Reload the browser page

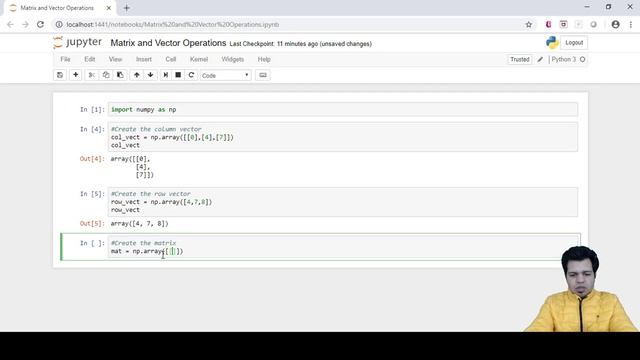pos(40,24)
